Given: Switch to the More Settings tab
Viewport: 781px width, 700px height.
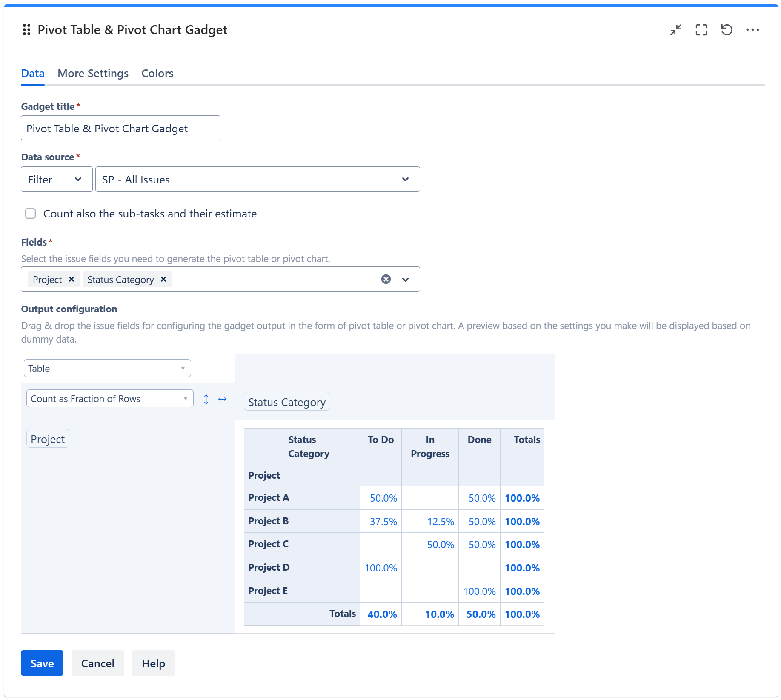Looking at the screenshot, I should pyautogui.click(x=93, y=74).
